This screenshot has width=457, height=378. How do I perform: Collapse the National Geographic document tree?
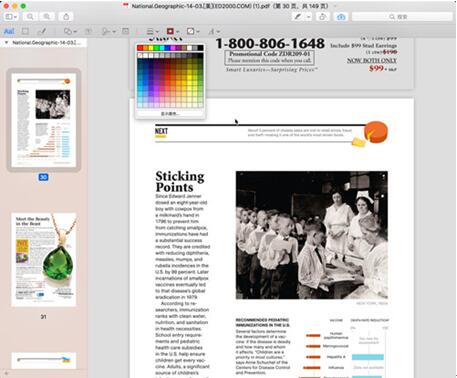click(6, 43)
